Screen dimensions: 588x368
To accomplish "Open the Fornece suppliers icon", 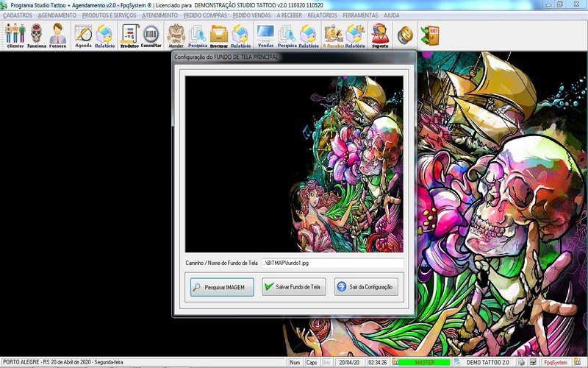I will [x=58, y=35].
